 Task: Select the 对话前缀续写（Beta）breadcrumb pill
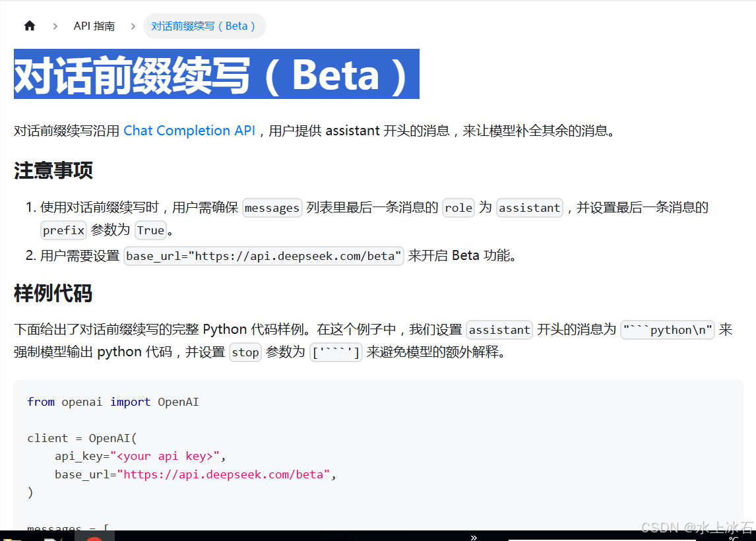pyautogui.click(x=205, y=26)
